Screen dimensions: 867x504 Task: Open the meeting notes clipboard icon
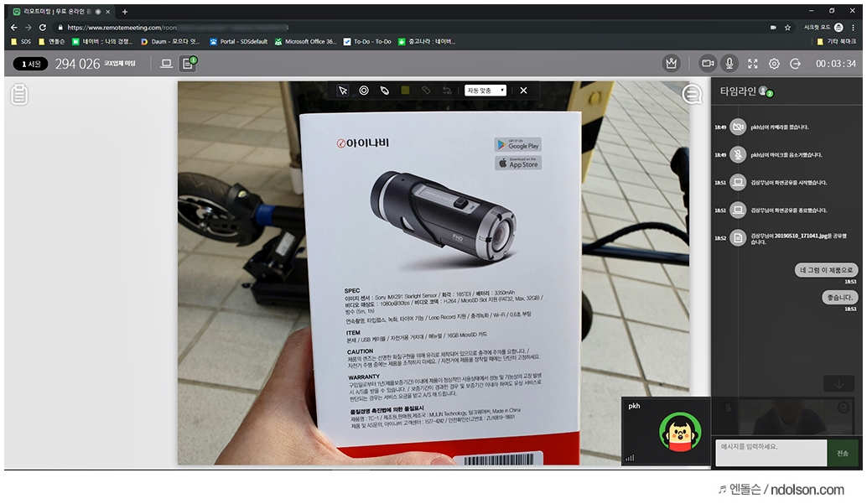[x=19, y=94]
